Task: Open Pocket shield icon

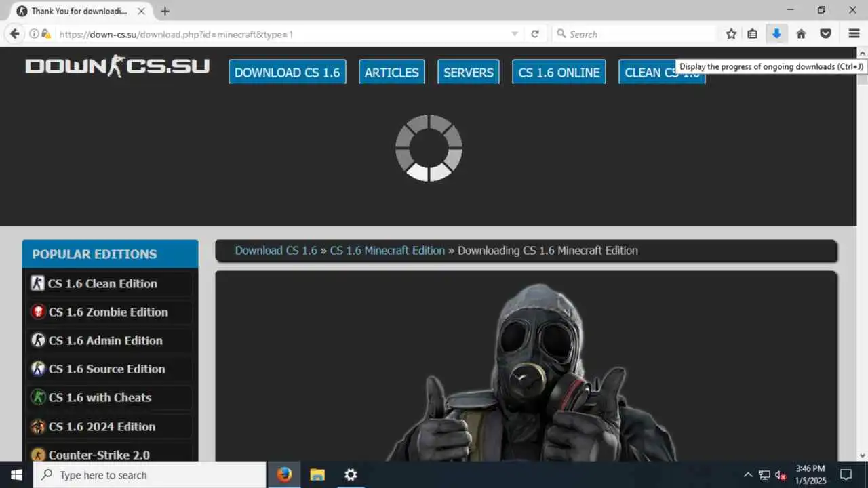Action: tap(826, 34)
